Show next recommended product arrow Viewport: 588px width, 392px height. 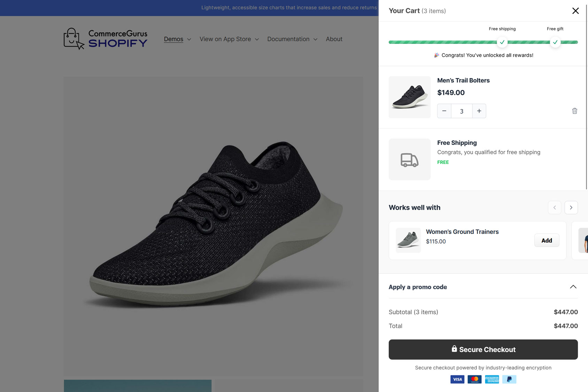[571, 208]
